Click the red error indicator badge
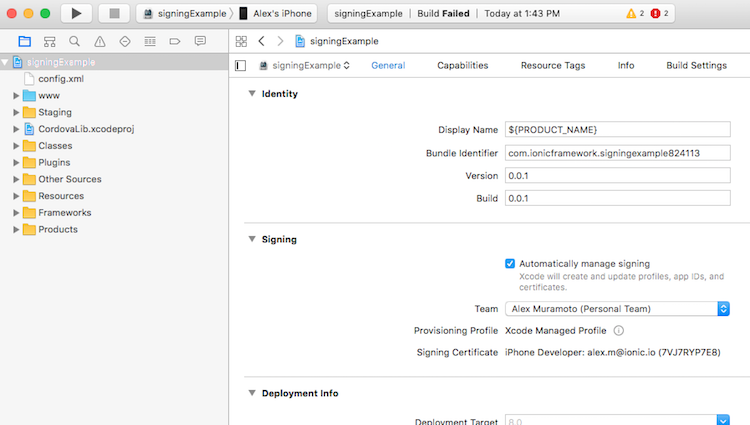This screenshot has width=750, height=425. click(660, 13)
